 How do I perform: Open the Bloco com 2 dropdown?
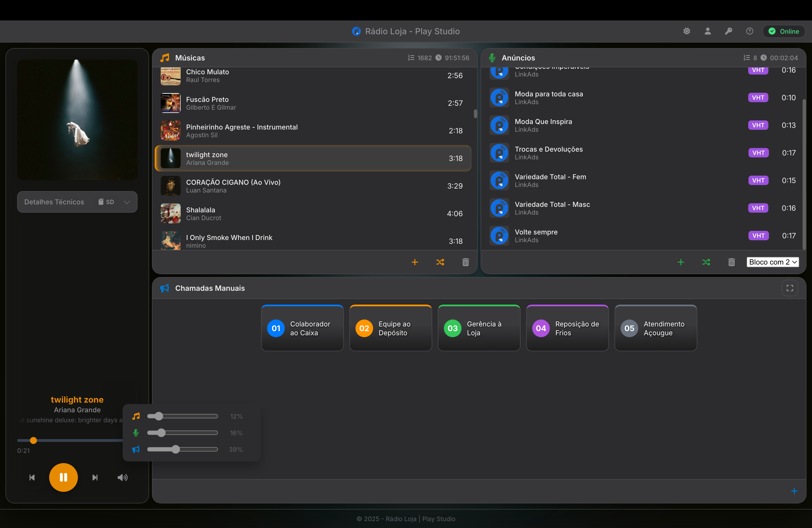point(773,262)
